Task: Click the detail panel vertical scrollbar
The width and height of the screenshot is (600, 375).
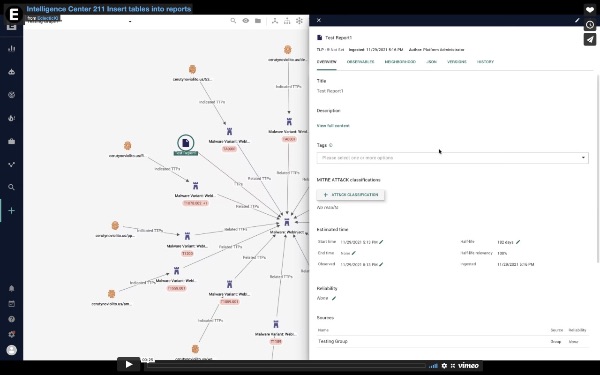Action: coord(597,168)
